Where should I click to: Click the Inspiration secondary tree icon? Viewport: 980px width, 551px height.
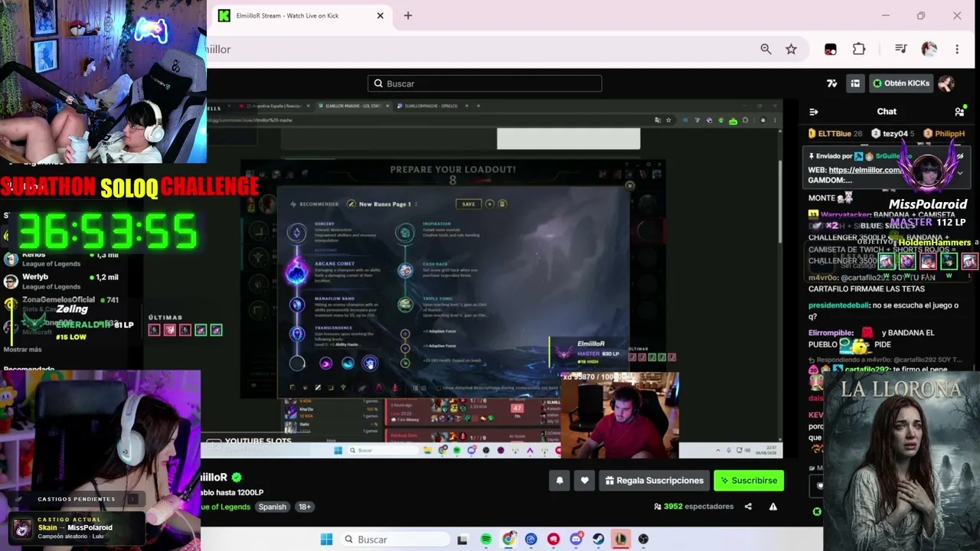pos(405,233)
